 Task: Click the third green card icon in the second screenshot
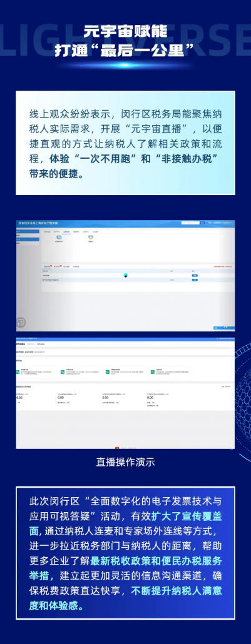107,371
